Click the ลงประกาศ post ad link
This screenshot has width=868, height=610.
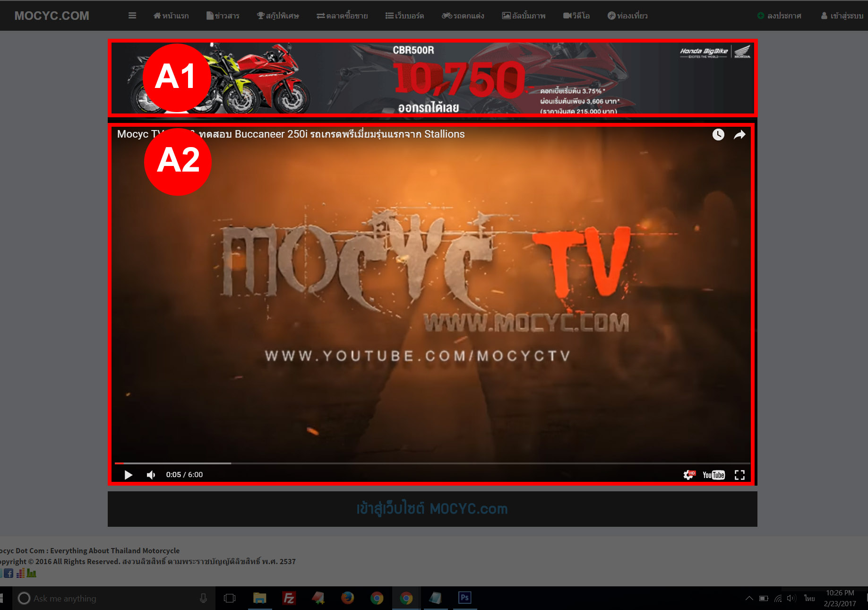pyautogui.click(x=779, y=16)
